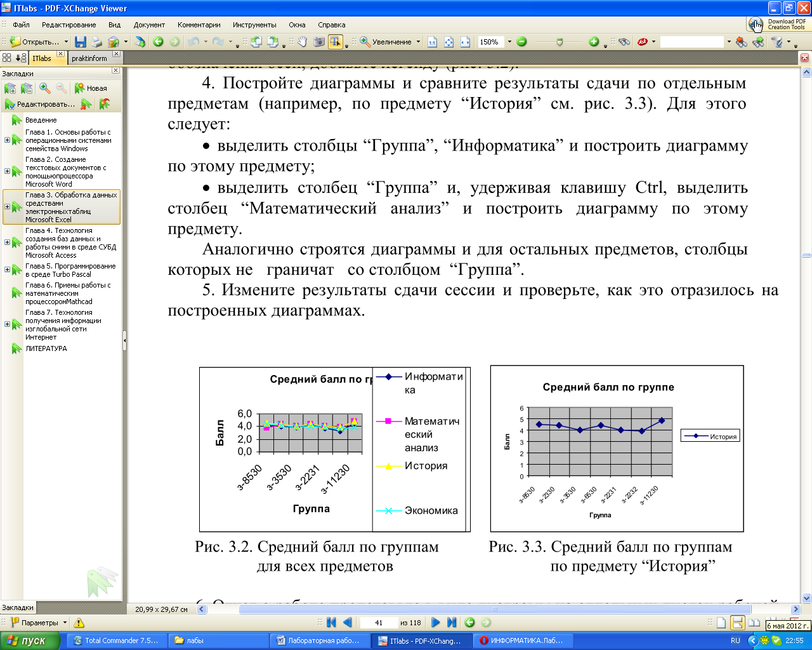Click the Ask search icon
This screenshot has height=650, width=812.
click(643, 42)
